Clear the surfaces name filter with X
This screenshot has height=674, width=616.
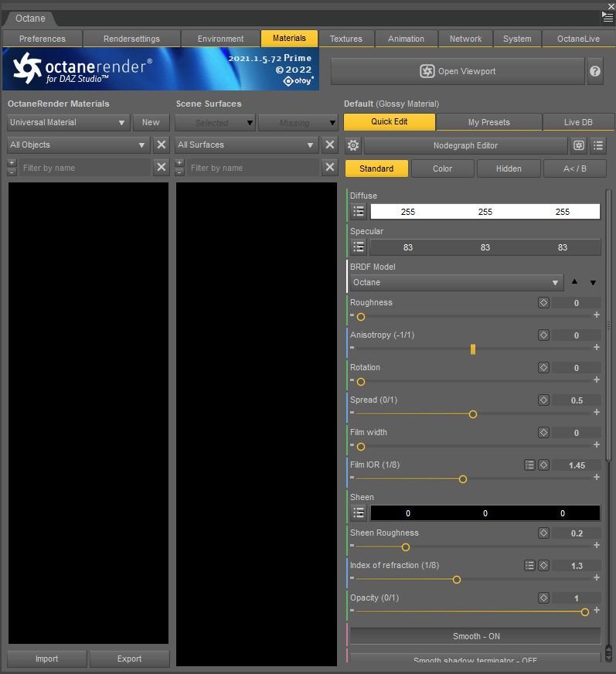click(x=330, y=167)
